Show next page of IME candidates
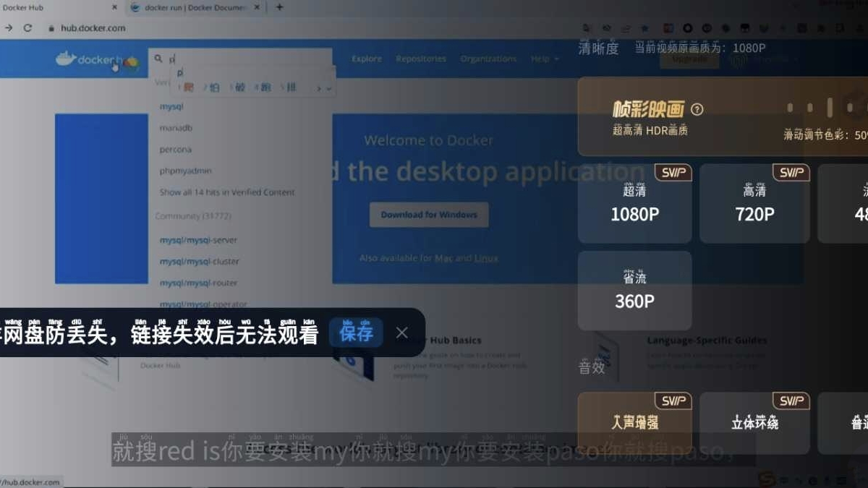The image size is (868, 488). coord(318,88)
